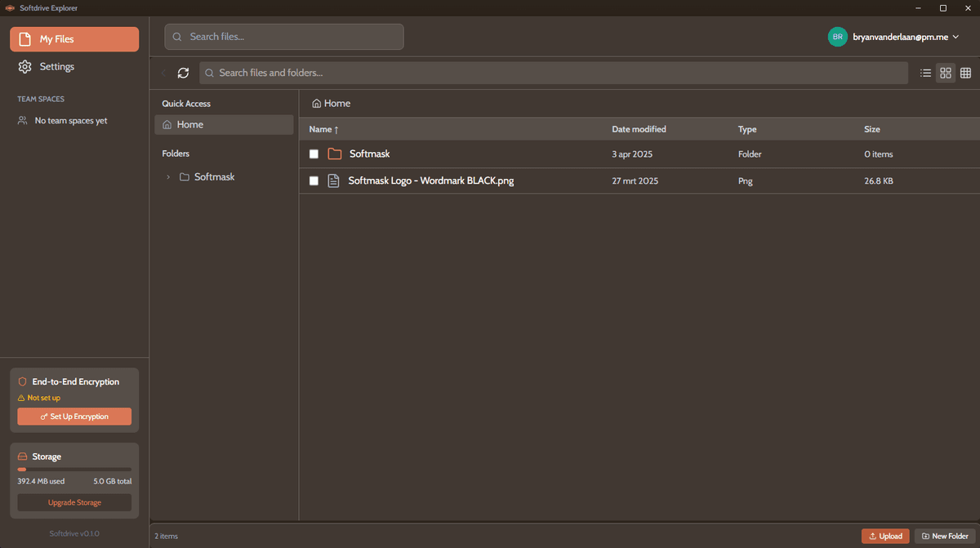
Task: Click Home breadcrumb label
Action: coord(337,104)
